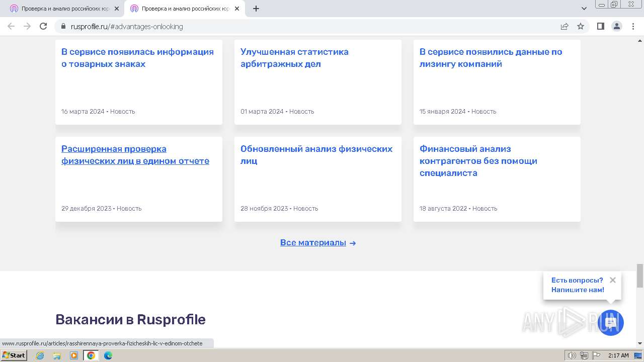
Task: Close the active second tab
Action: point(236,9)
